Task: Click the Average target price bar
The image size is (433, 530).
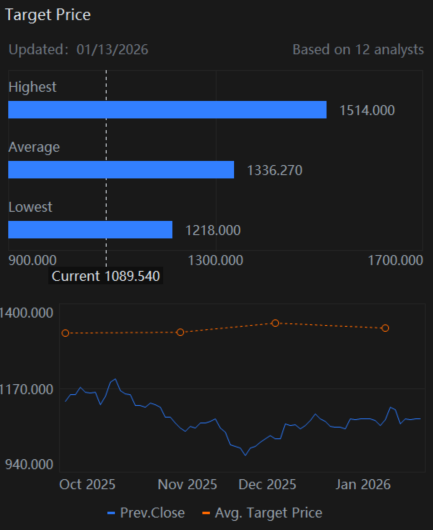Action: click(x=121, y=170)
